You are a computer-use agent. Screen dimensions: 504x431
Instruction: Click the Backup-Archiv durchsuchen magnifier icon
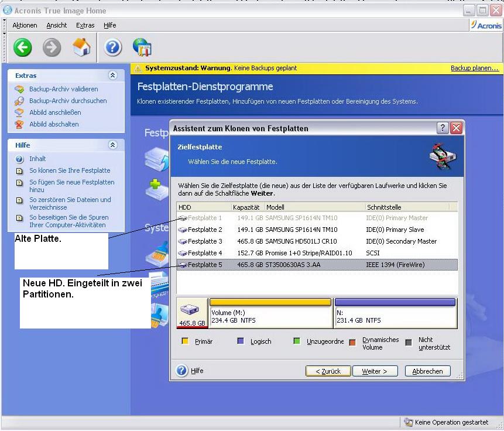pos(19,101)
